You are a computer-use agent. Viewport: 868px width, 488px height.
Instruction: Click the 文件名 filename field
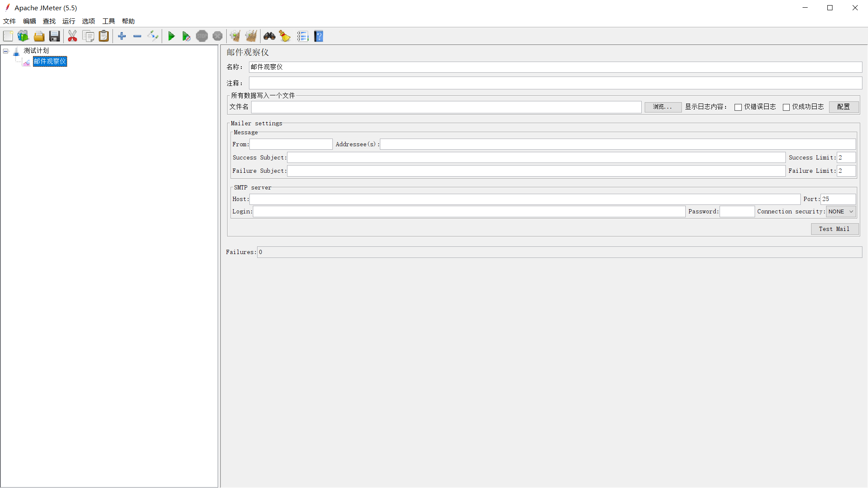coord(446,107)
